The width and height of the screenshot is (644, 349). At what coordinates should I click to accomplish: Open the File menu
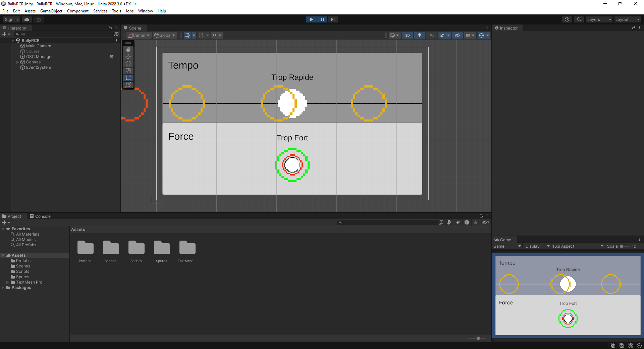[x=5, y=11]
